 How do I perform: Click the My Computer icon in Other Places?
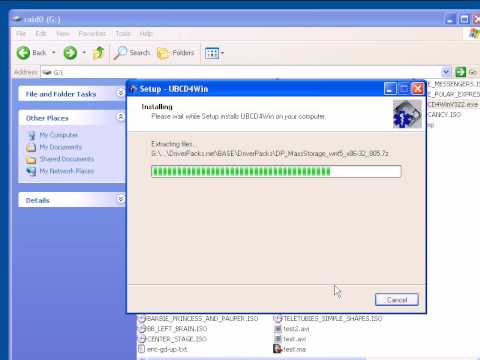pos(32,135)
